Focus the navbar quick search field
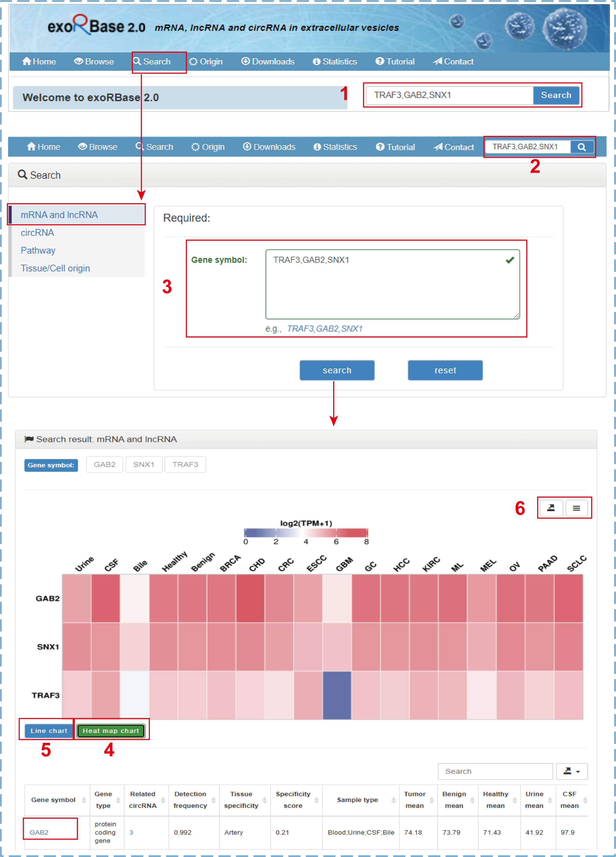Viewport: 616px width, 857px height. click(528, 147)
